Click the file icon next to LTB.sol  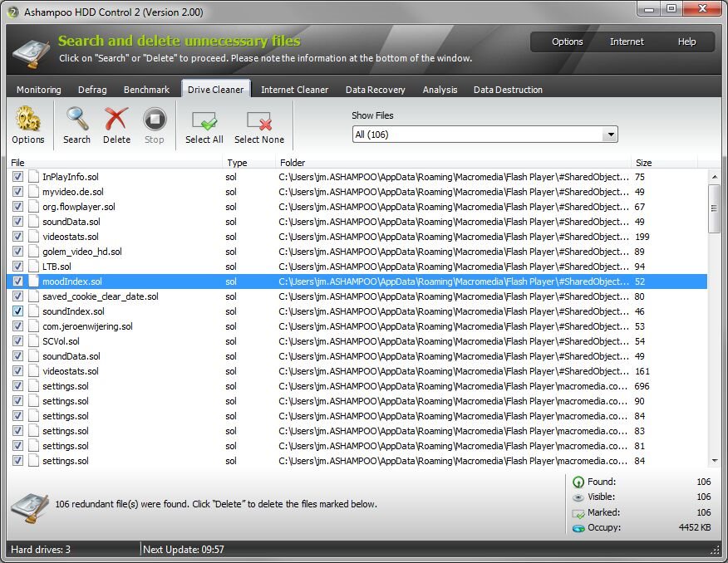(33, 267)
